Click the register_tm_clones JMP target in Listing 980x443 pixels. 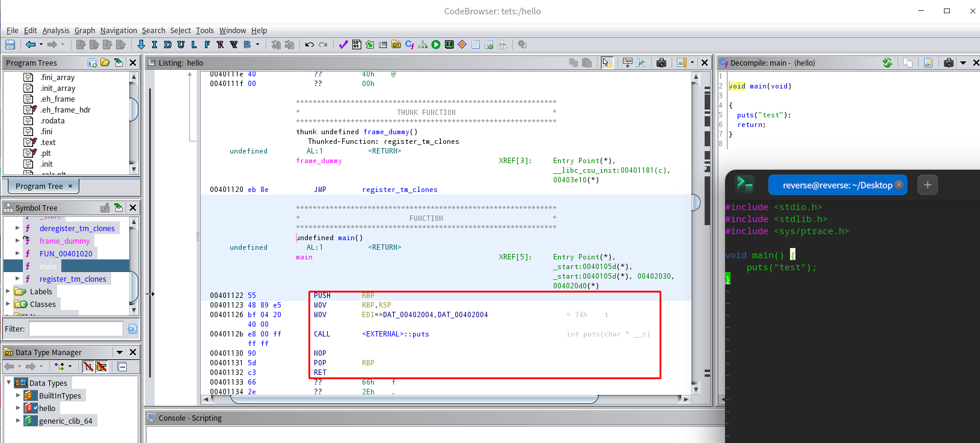(400, 190)
